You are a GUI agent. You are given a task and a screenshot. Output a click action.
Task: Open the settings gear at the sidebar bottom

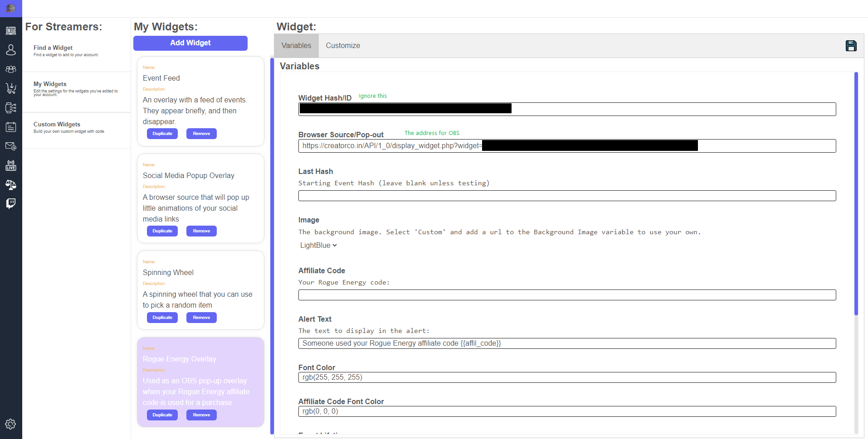coord(11,424)
